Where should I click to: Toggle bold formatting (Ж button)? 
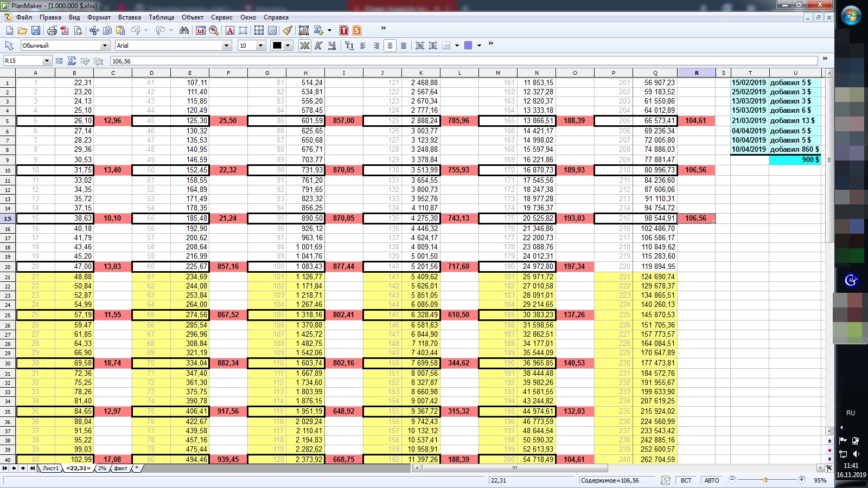click(305, 46)
